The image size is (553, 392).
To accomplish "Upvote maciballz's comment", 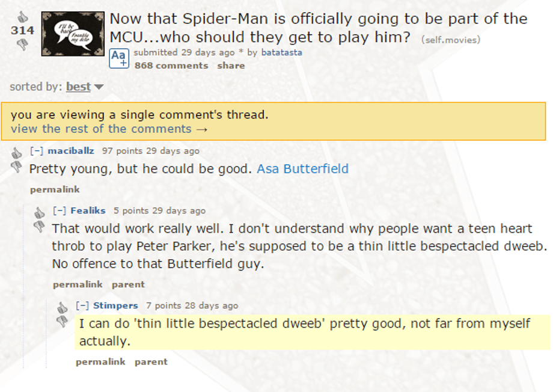I will [17, 153].
